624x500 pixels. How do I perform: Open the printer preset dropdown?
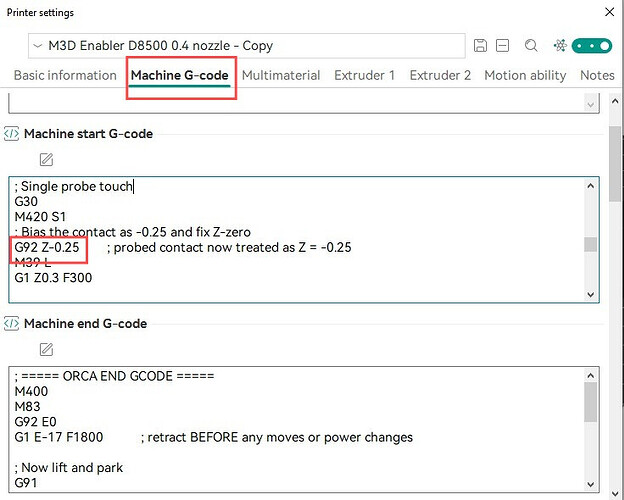click(x=247, y=46)
